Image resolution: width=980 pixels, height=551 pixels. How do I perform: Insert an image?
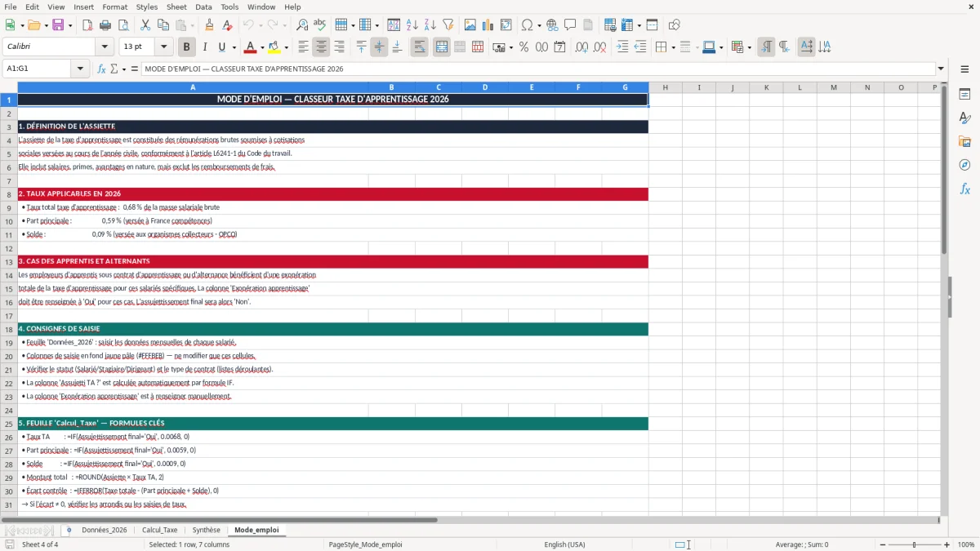470,25
